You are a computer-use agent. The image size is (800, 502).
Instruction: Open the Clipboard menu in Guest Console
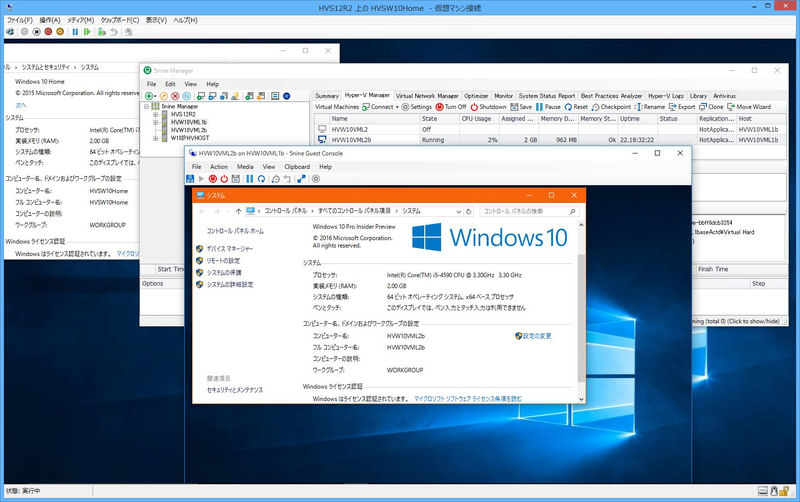tap(298, 166)
